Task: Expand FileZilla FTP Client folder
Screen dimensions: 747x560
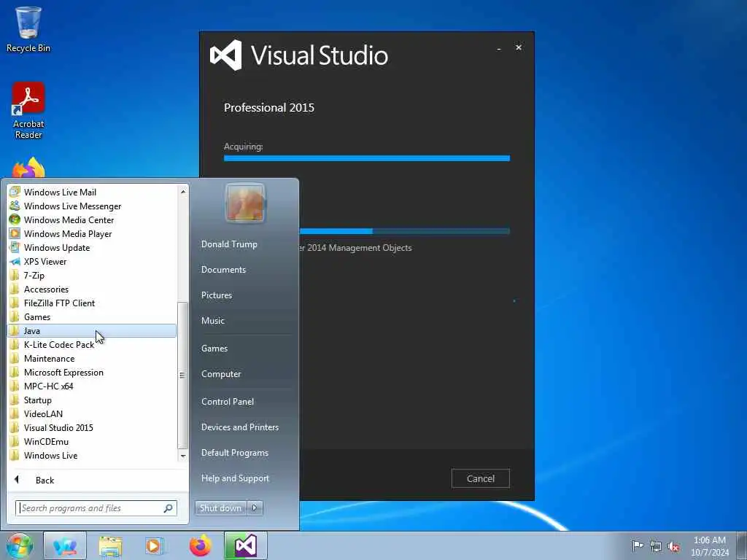Action: [x=92, y=303]
